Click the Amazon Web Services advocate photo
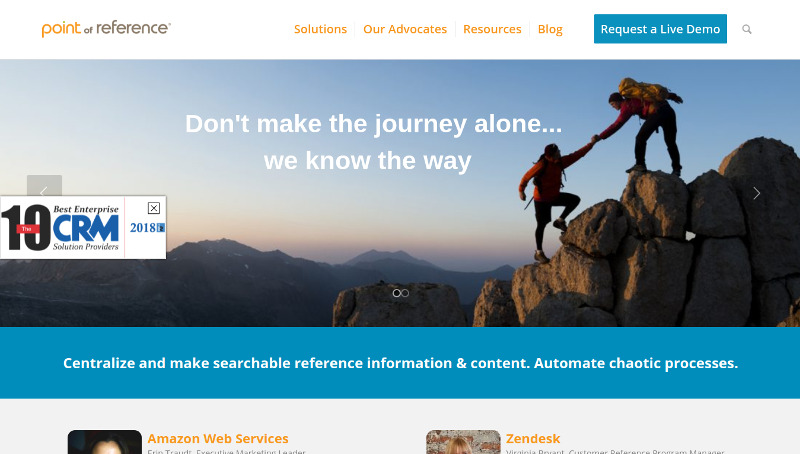800x454 pixels. (x=105, y=442)
